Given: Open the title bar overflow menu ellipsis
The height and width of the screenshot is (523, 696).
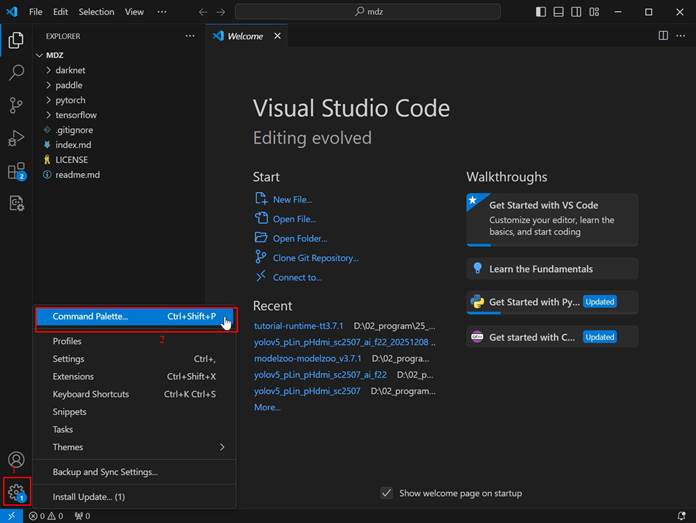Looking at the screenshot, I should click(x=162, y=12).
